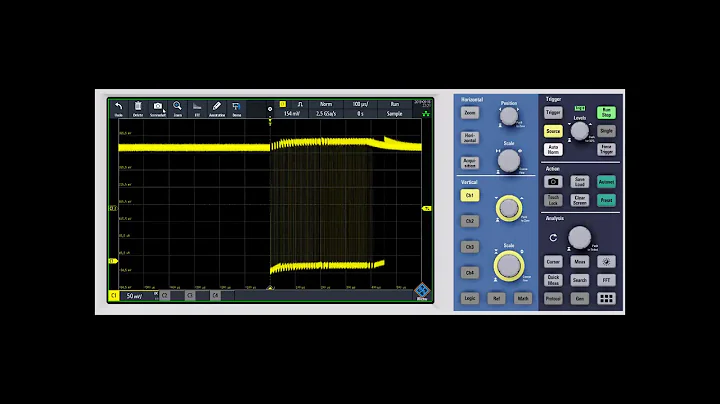Click the Acquisition panel button
Image resolution: width=720 pixels, height=404 pixels.
[x=469, y=163]
